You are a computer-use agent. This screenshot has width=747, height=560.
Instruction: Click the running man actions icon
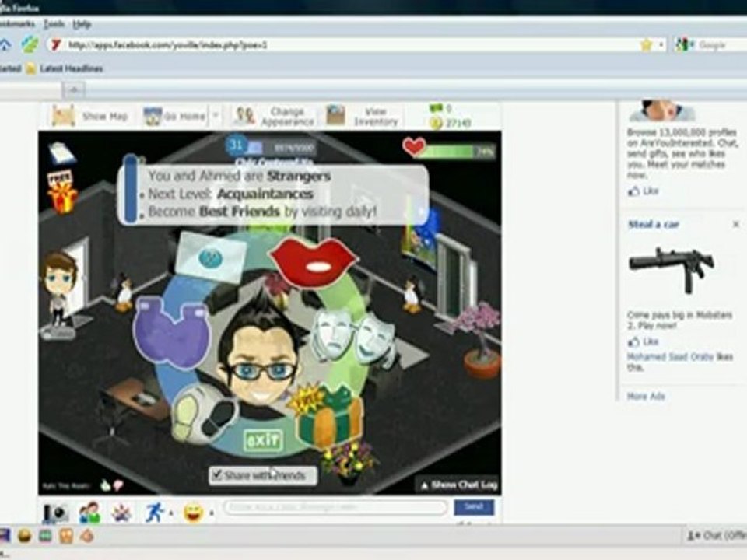154,513
